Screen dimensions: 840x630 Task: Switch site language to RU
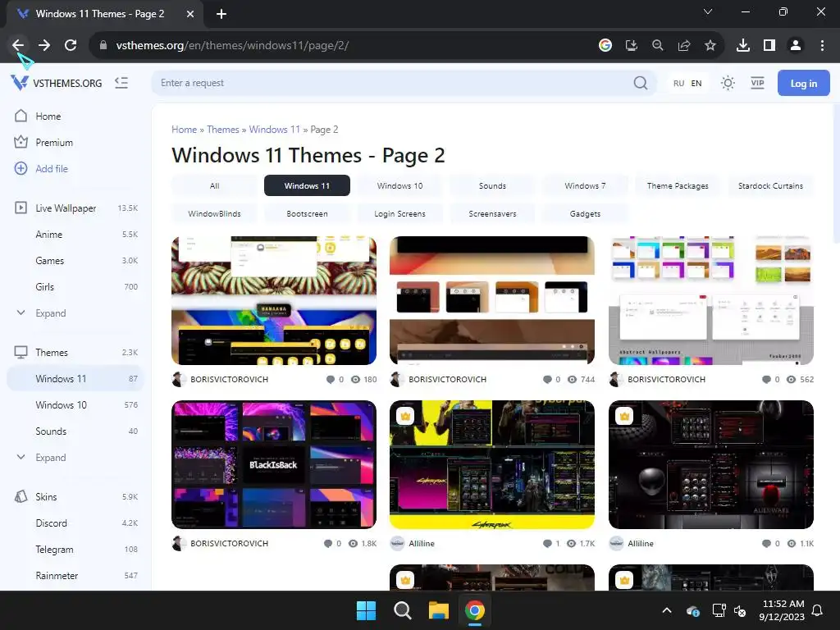pos(678,84)
